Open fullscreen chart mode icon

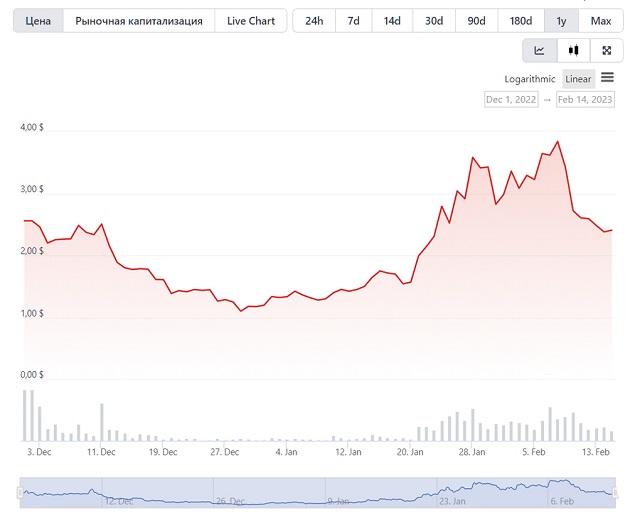pyautogui.click(x=607, y=51)
